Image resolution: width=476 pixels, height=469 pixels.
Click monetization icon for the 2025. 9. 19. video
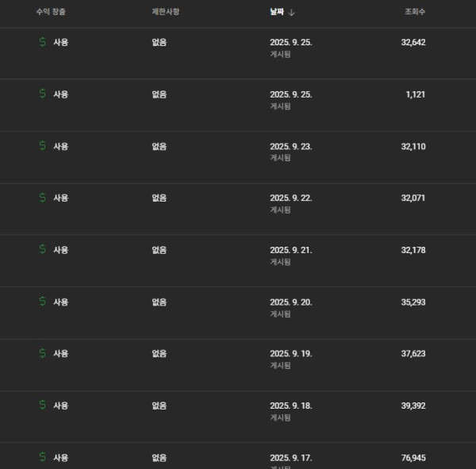(42, 353)
